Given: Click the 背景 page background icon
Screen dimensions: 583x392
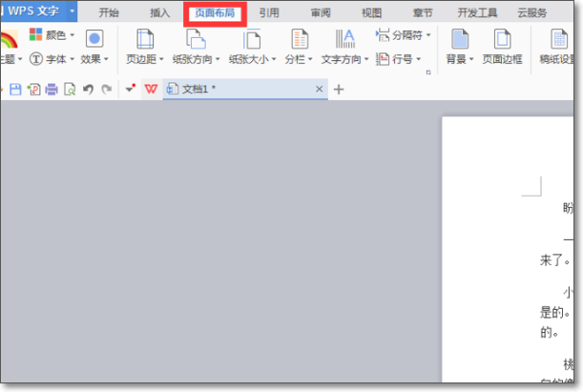Looking at the screenshot, I should 460,39.
